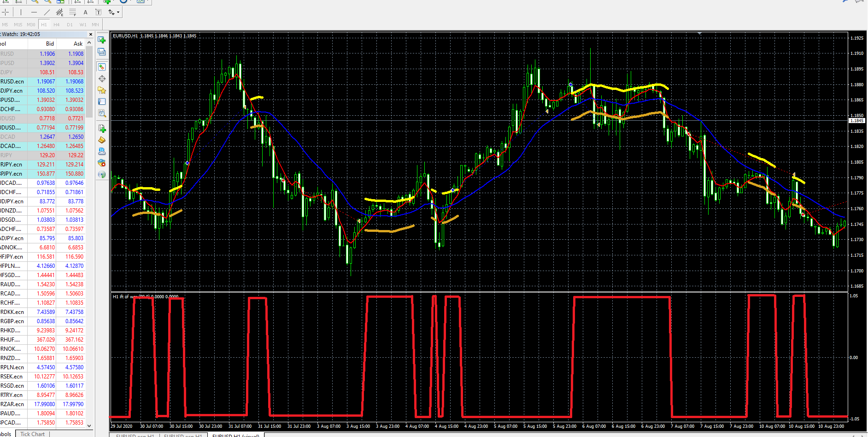
Task: Select the row with bid 1.19067
Action: (x=42, y=82)
